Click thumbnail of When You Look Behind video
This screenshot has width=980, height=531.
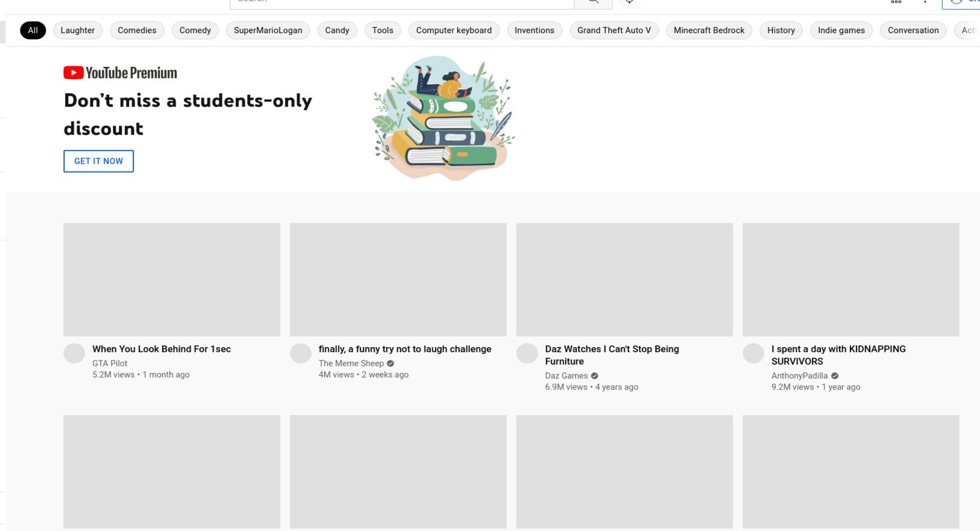(171, 280)
